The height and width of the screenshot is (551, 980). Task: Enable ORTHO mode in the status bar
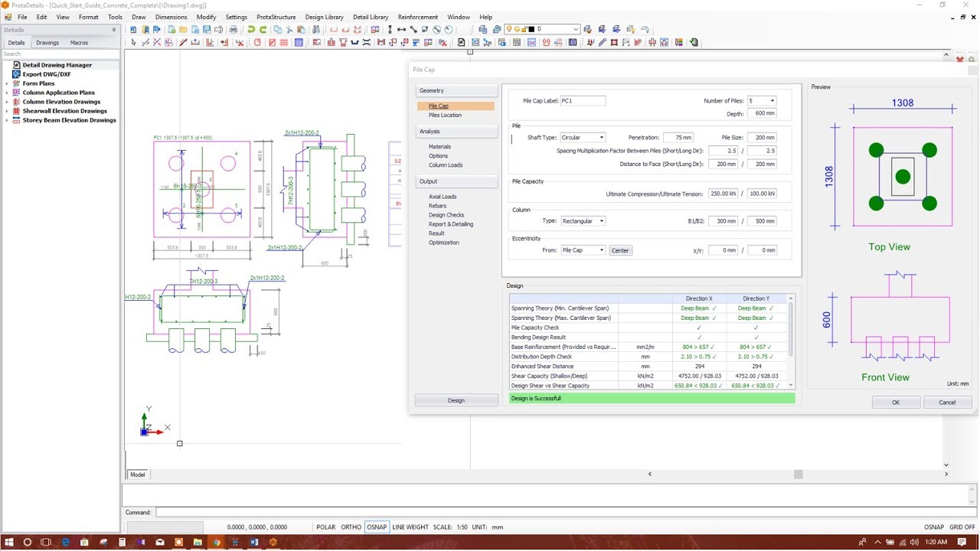[351, 527]
